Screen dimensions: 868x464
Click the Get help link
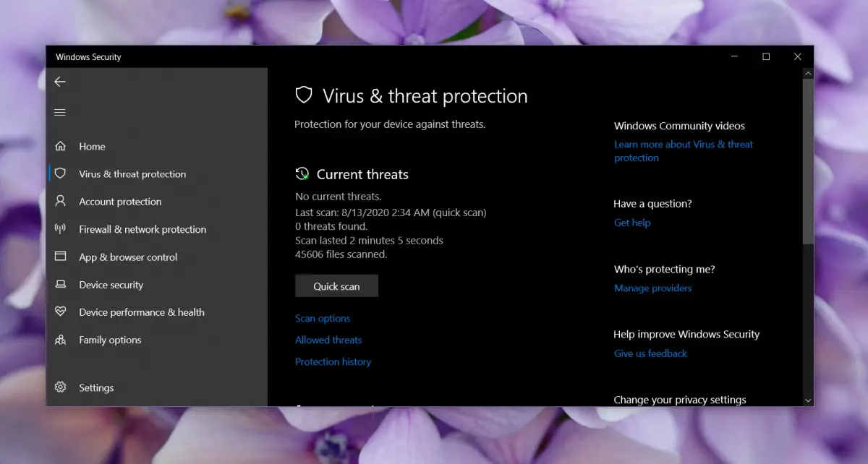[x=632, y=223]
